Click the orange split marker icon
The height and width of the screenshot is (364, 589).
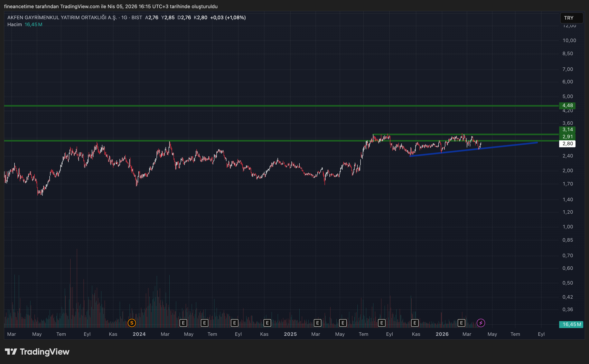click(132, 323)
